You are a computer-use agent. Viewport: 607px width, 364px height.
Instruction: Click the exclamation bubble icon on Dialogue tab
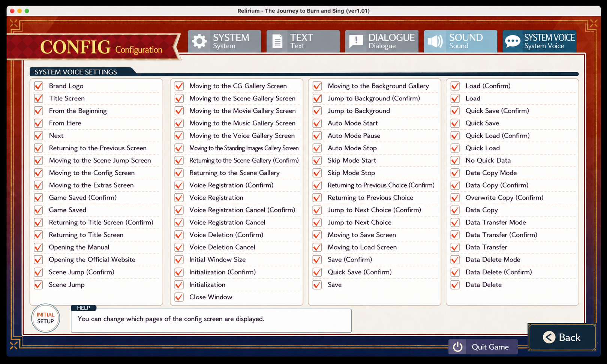tap(356, 41)
